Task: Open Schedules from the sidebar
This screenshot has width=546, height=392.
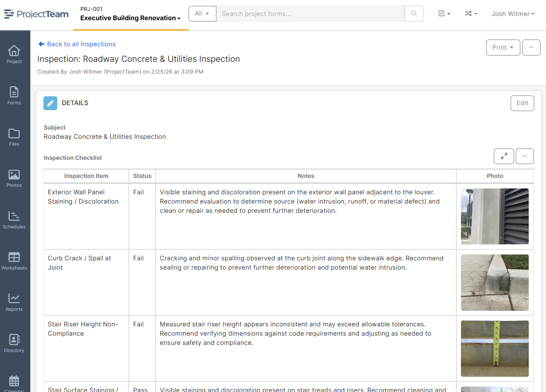Action: (14, 220)
